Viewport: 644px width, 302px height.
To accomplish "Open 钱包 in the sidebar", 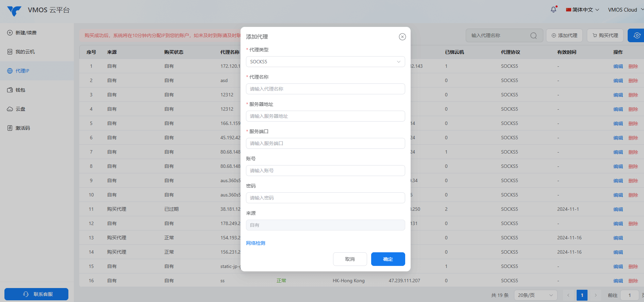I will click(37, 90).
